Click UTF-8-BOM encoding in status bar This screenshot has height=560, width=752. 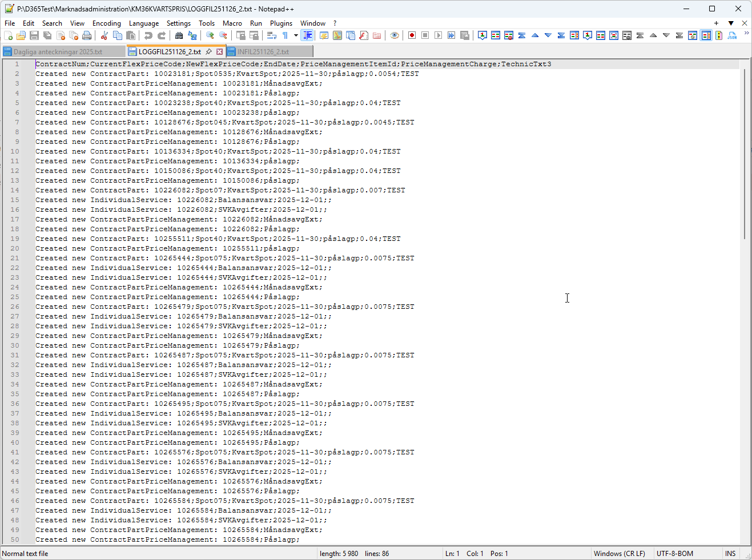pyautogui.click(x=674, y=553)
